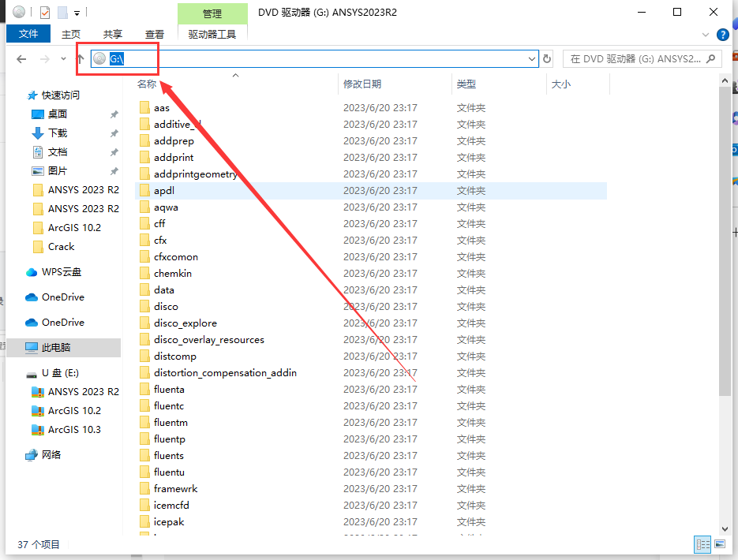Select the addprep folder icon

click(144, 140)
